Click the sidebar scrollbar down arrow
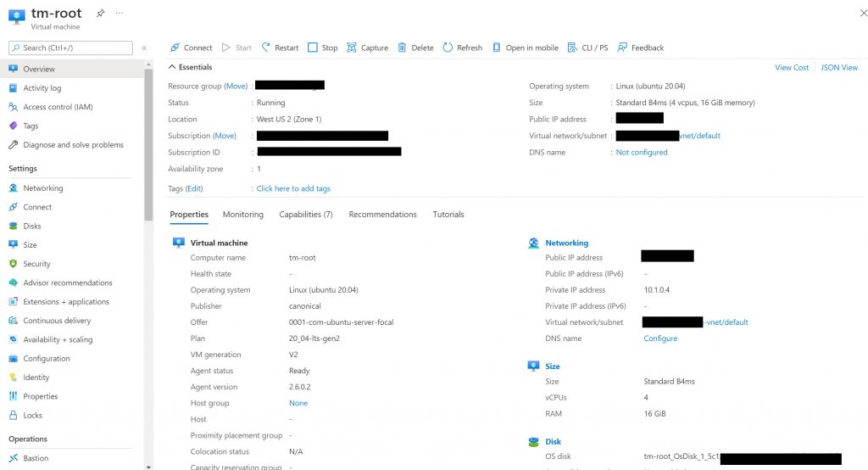 click(148, 467)
